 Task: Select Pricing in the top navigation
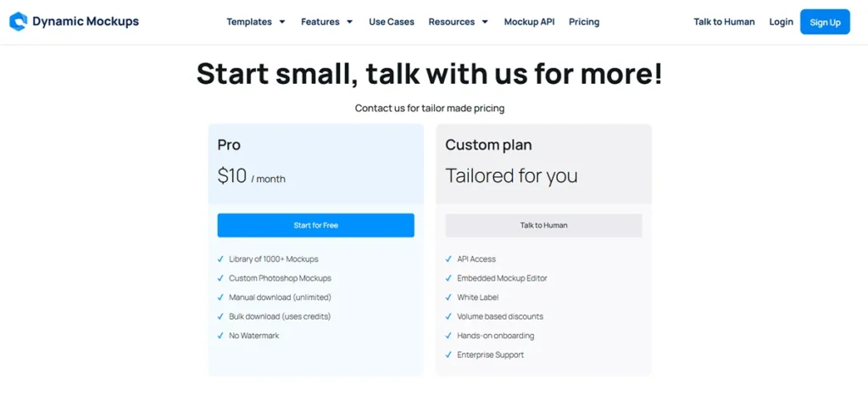click(584, 22)
